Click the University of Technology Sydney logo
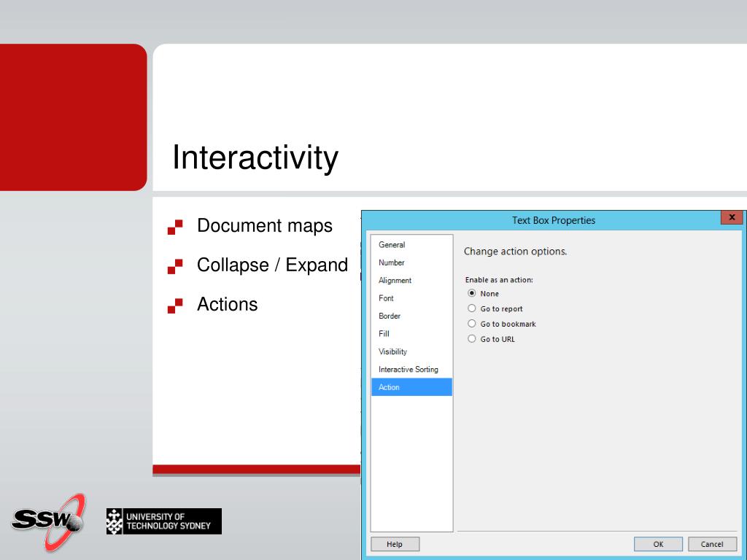The width and height of the screenshot is (747, 560). (x=164, y=521)
